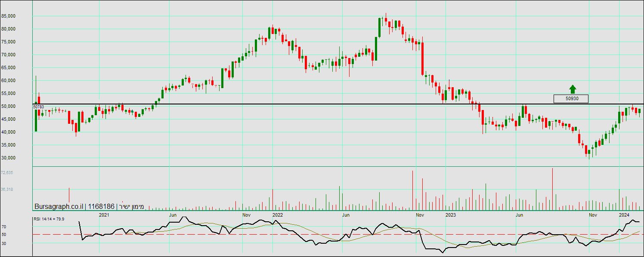
Task: Select the 2024 date axis label
Action: [624, 214]
